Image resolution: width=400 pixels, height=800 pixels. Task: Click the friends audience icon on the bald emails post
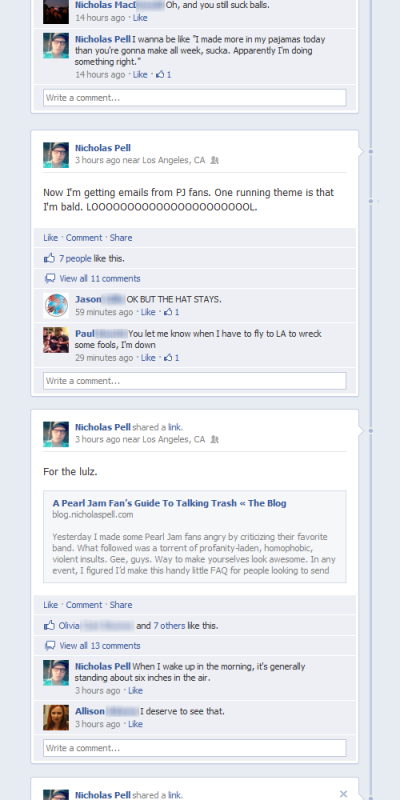pos(214,160)
